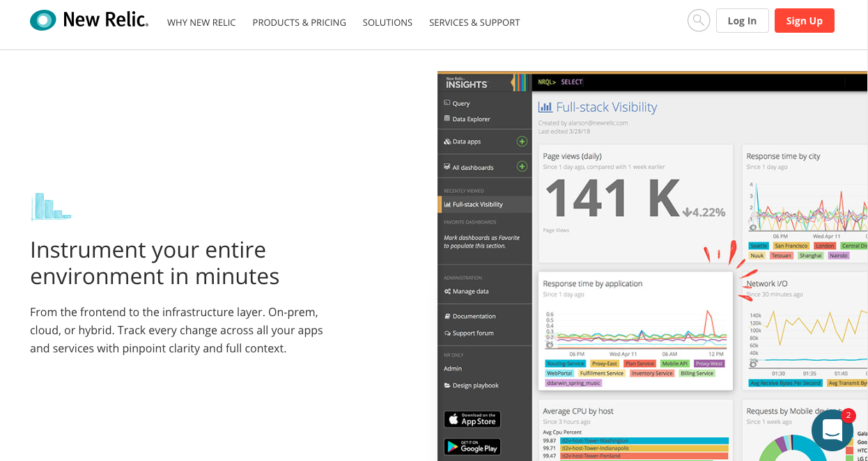Open the Solutions menu
868x461 pixels.
click(x=387, y=22)
